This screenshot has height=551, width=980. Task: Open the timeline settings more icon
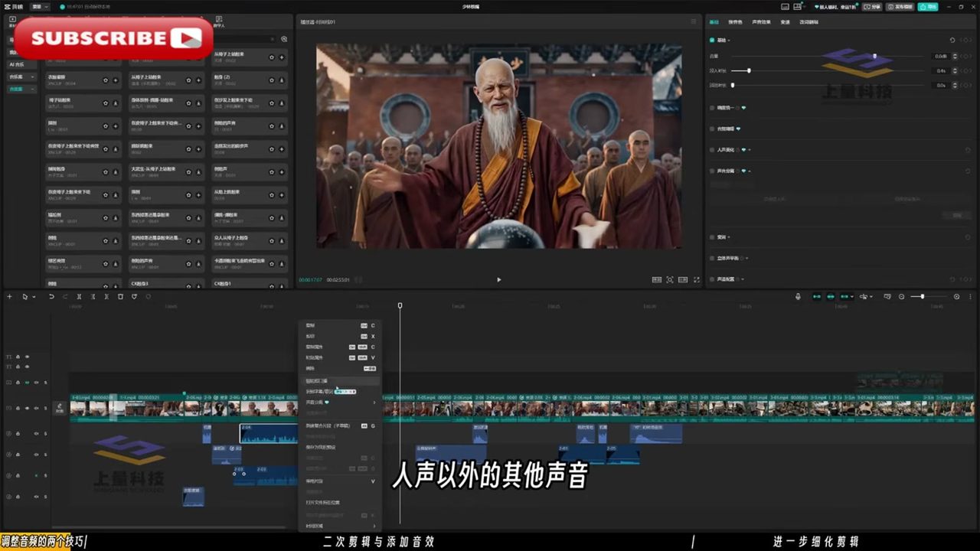click(971, 296)
